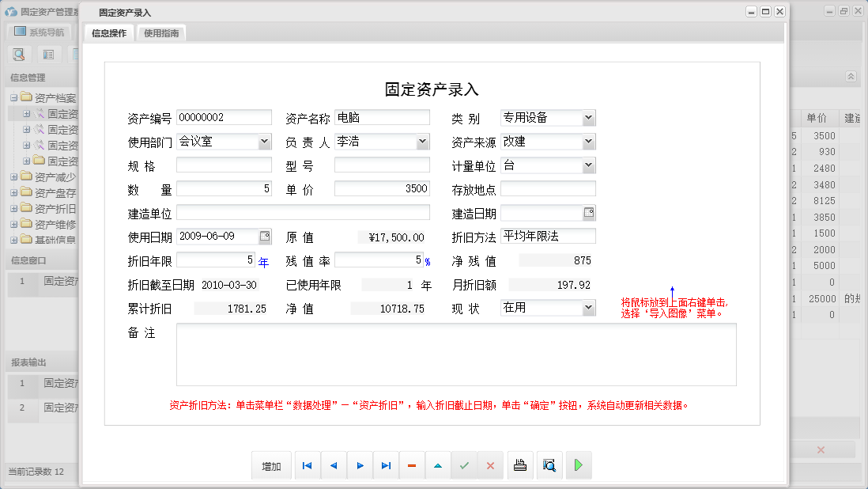Image resolution: width=868 pixels, height=489 pixels.
Task: Open the 现状 dropdown showing 在用
Action: tap(588, 308)
